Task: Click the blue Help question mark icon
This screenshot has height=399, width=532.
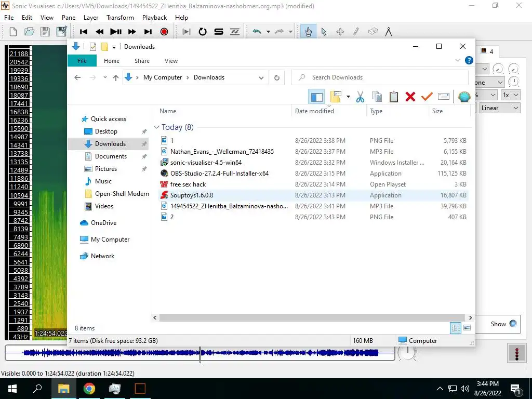Action: click(x=469, y=60)
